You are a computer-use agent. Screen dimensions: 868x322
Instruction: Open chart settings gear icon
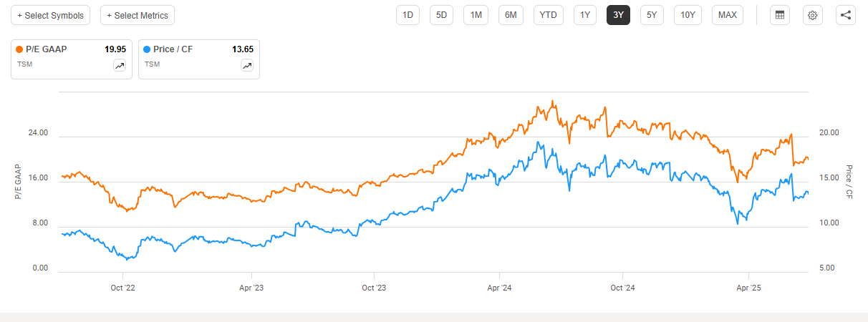(813, 15)
